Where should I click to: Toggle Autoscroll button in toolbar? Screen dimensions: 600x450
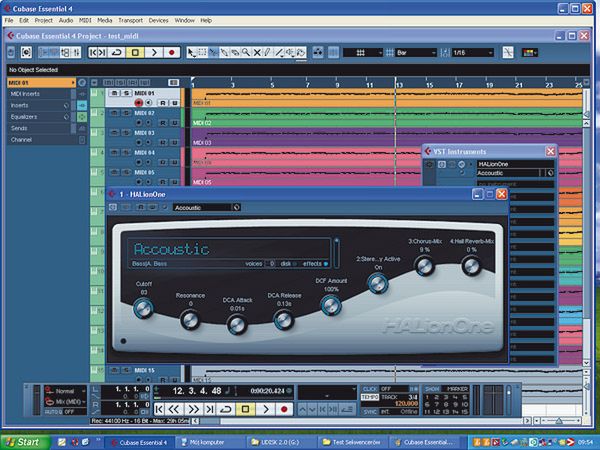click(318, 52)
